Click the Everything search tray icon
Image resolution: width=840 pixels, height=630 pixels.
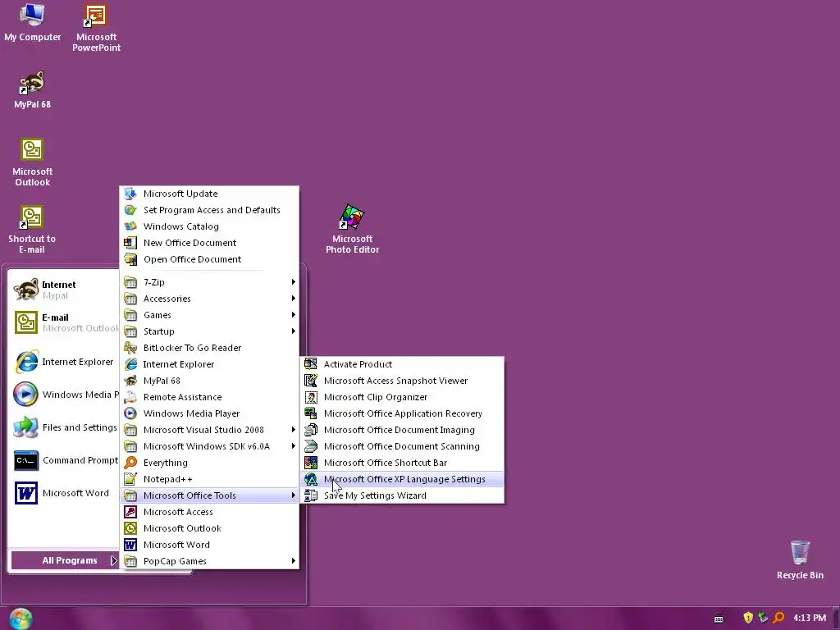778,618
